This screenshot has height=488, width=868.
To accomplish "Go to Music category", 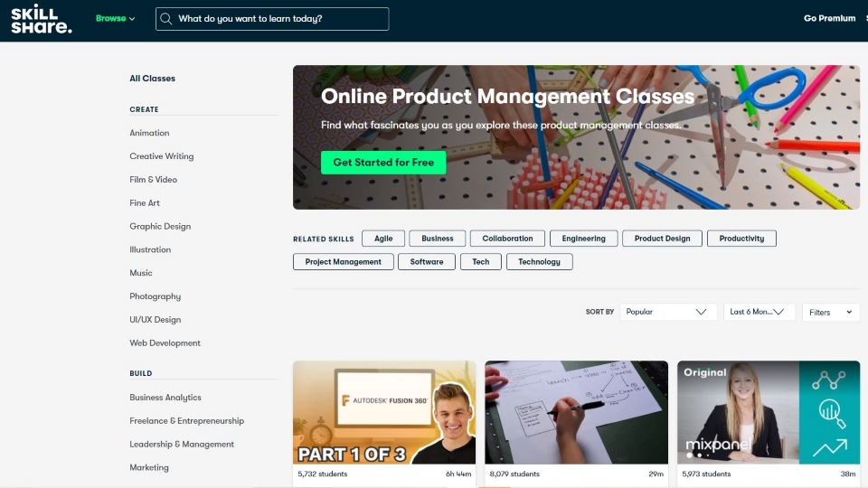I will coord(141,273).
